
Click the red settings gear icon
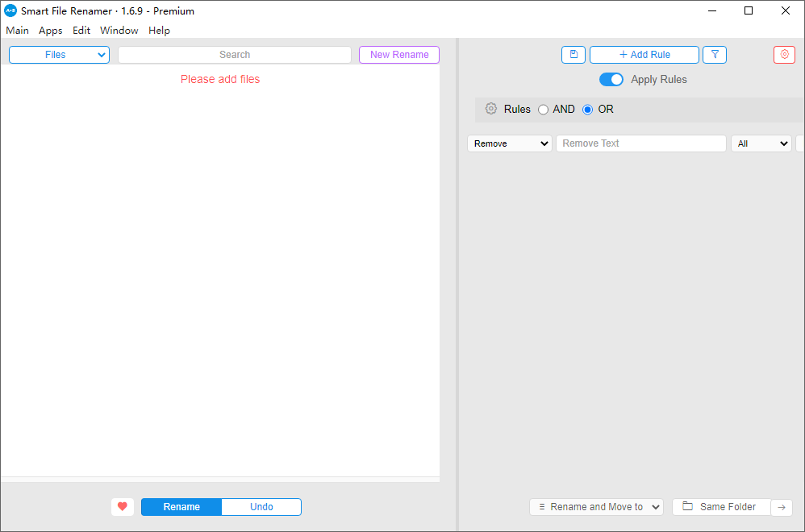click(785, 55)
